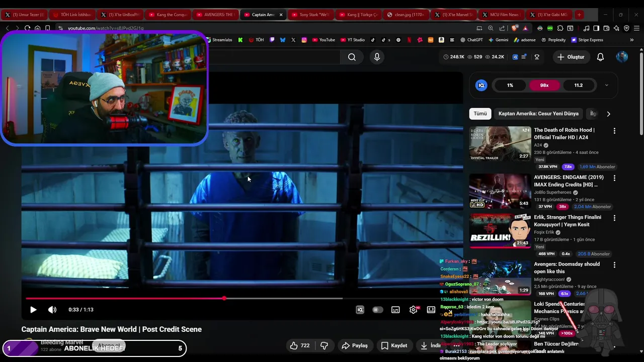Open Gemini bookmark
Image resolution: width=644 pixels, height=362 pixels.
[x=498, y=40]
